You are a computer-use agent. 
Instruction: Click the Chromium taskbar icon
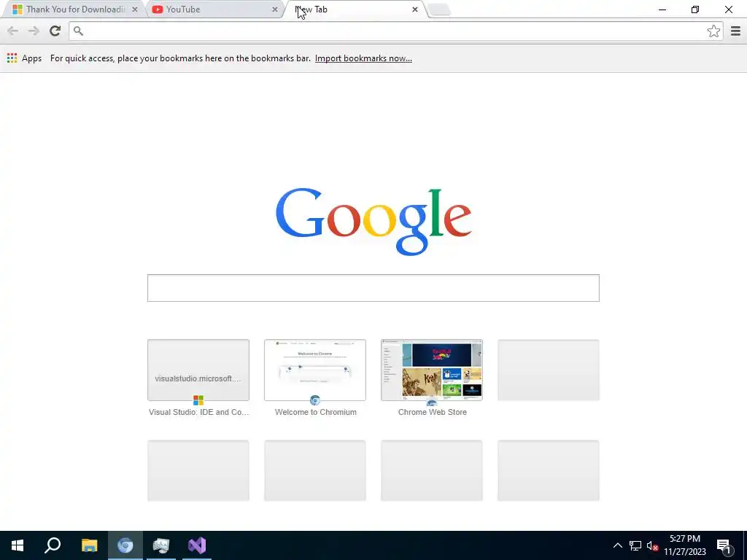(125, 545)
